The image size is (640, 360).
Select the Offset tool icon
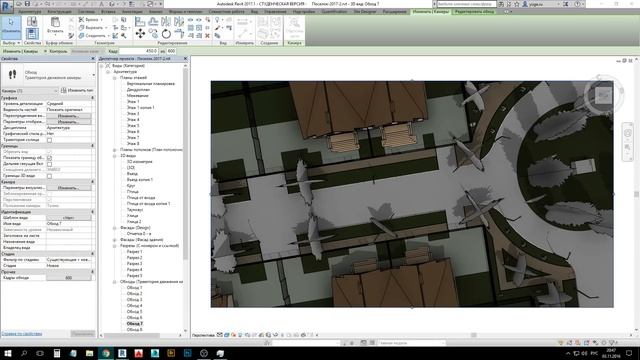point(153,21)
